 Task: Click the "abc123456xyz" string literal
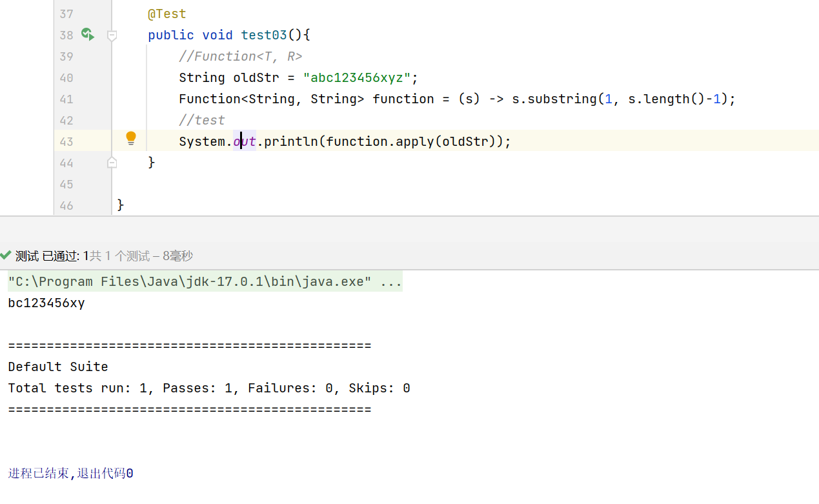(357, 77)
